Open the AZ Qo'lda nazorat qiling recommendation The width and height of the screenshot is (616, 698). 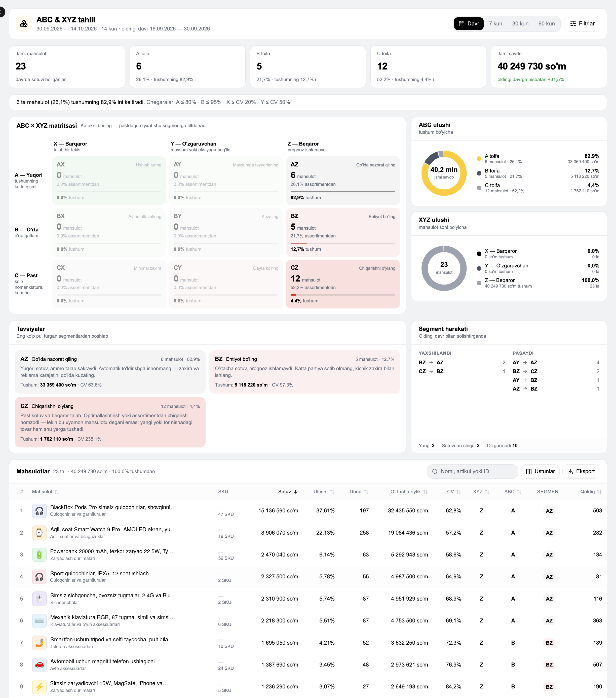pos(110,372)
